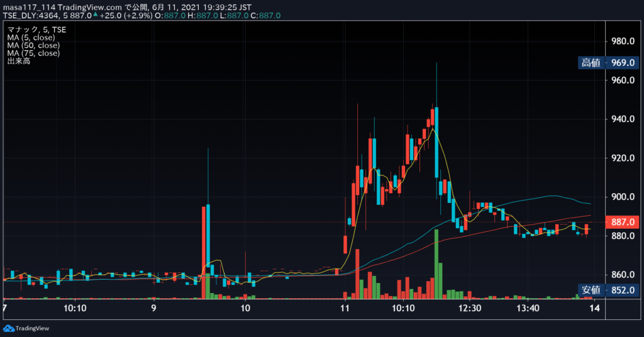The width and height of the screenshot is (644, 337).
Task: Click the 960.0 price axis label
Action: 623,80
